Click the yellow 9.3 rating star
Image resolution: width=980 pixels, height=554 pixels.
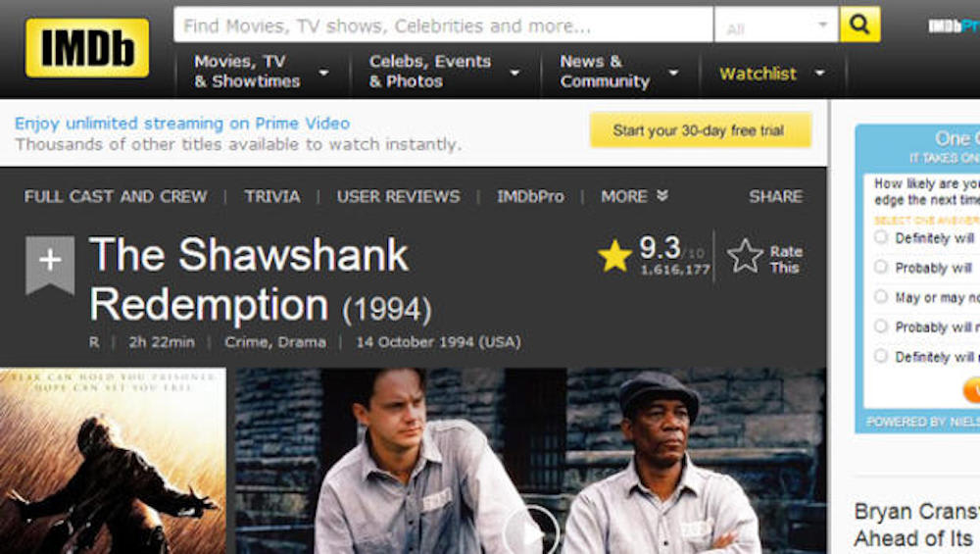[615, 256]
